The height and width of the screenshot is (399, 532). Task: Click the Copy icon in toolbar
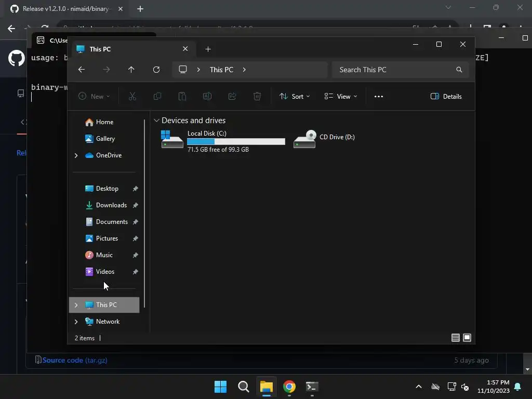point(157,96)
